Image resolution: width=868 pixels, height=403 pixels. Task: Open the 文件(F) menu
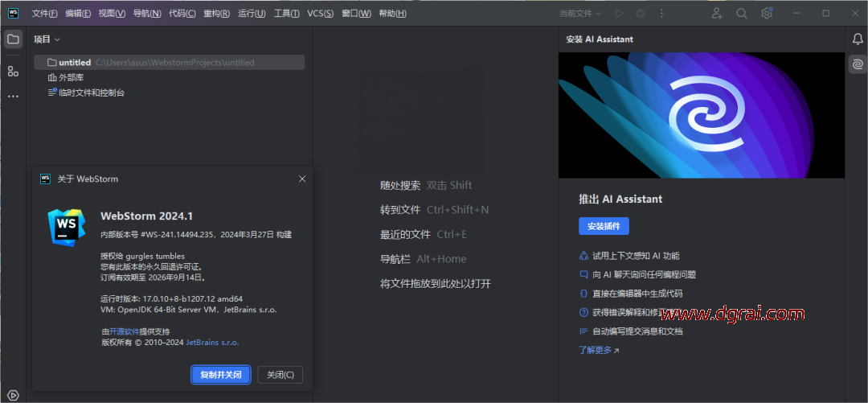pos(44,14)
